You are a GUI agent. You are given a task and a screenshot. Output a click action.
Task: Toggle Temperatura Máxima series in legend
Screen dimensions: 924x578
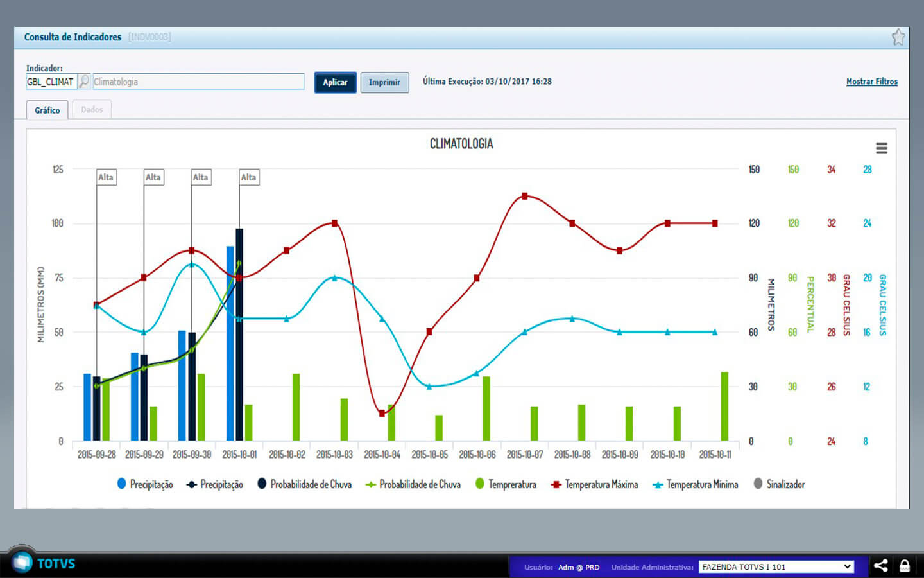594,484
